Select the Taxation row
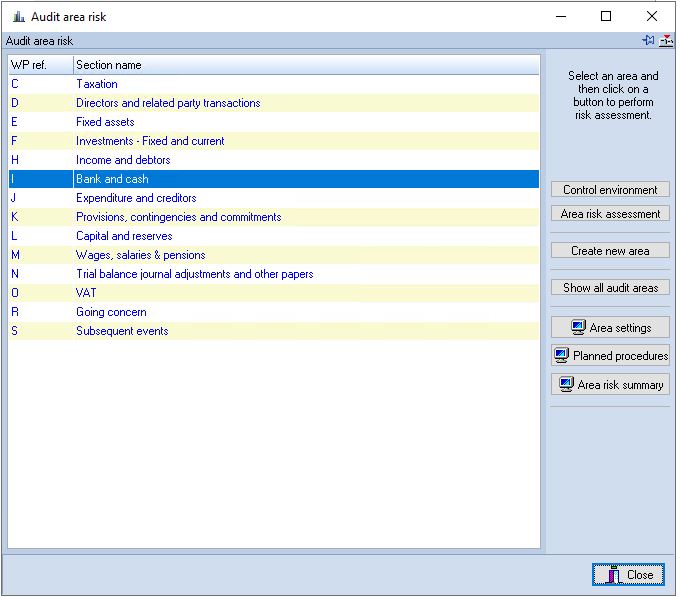 [x=274, y=84]
